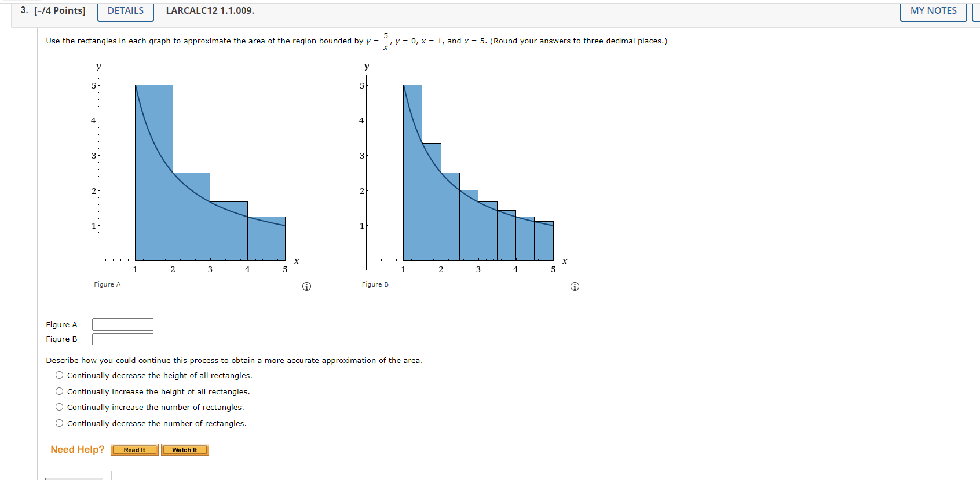This screenshot has width=980, height=480.
Task: Click the Read It help button
Action: click(134, 449)
